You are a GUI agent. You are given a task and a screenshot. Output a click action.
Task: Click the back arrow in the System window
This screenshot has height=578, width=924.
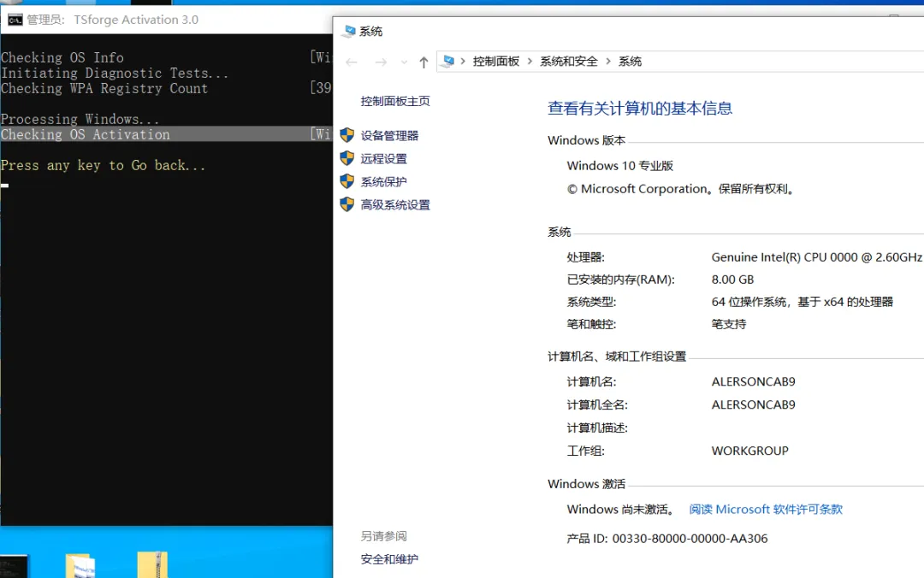click(x=352, y=62)
